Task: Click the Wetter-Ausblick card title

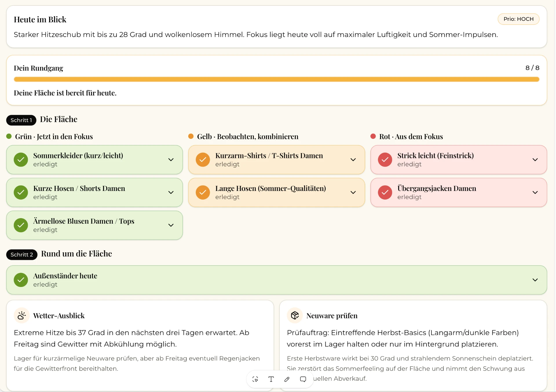Action: (x=59, y=316)
